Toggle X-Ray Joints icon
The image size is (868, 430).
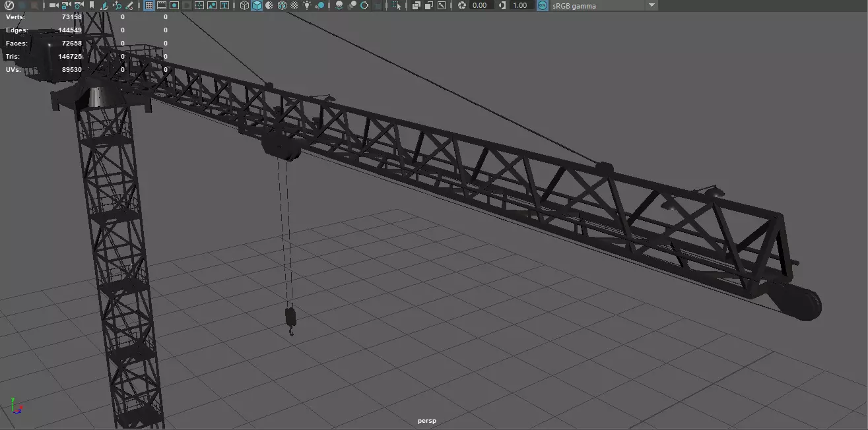click(440, 5)
